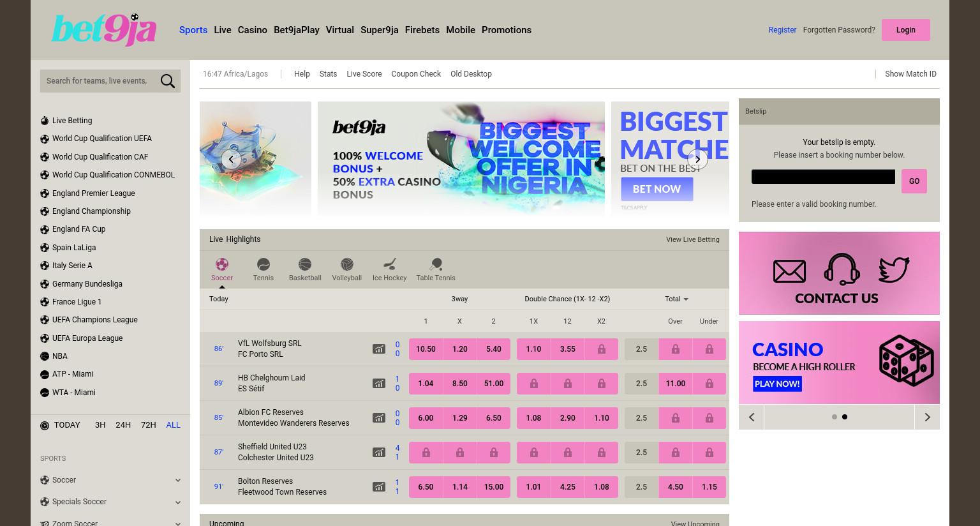Open the Live Score link
The width and height of the screenshot is (980, 526).
click(x=364, y=74)
